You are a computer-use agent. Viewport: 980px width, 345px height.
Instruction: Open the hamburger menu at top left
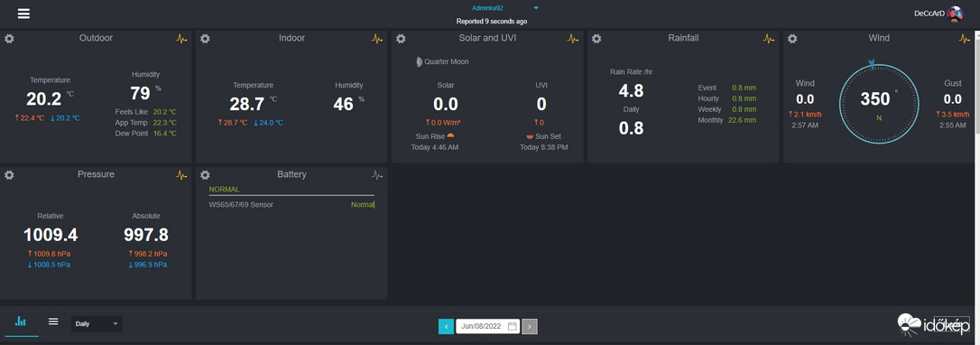coord(23,14)
